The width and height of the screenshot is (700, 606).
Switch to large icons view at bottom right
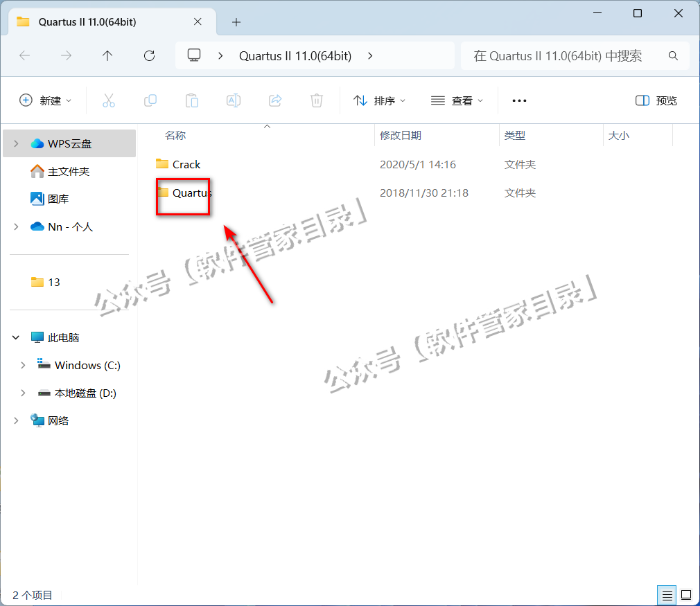[x=686, y=595]
